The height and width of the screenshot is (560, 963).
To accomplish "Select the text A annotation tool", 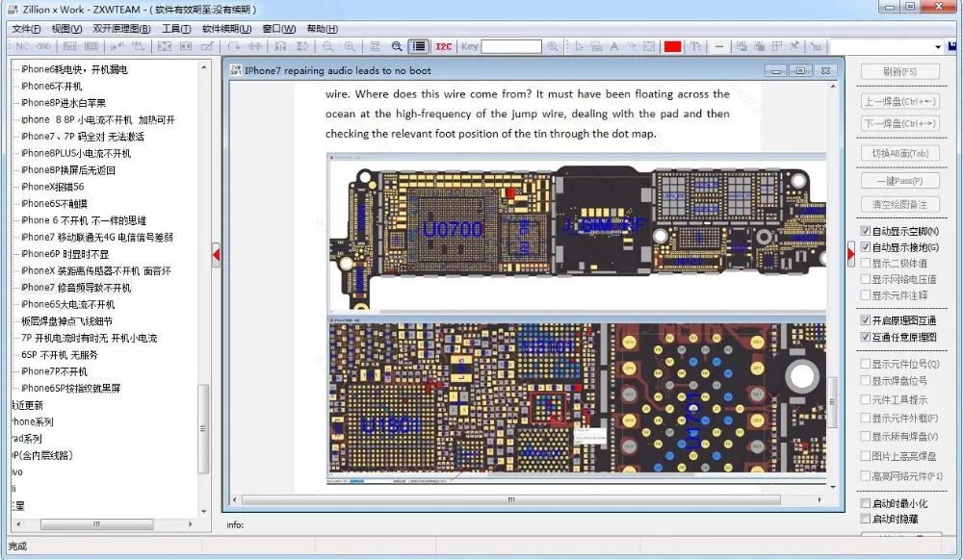I will [613, 46].
